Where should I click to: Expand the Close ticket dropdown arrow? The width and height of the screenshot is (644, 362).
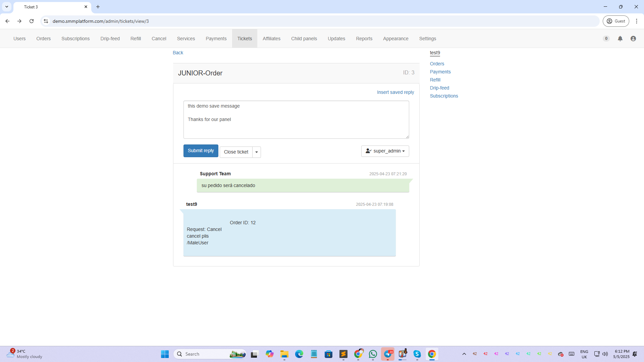257,152
